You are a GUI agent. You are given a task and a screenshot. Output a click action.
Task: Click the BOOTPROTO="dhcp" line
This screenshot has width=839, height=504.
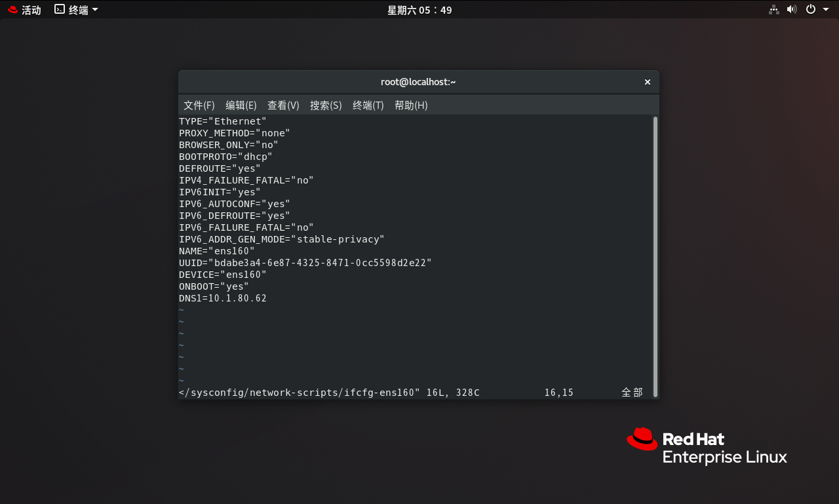(225, 157)
